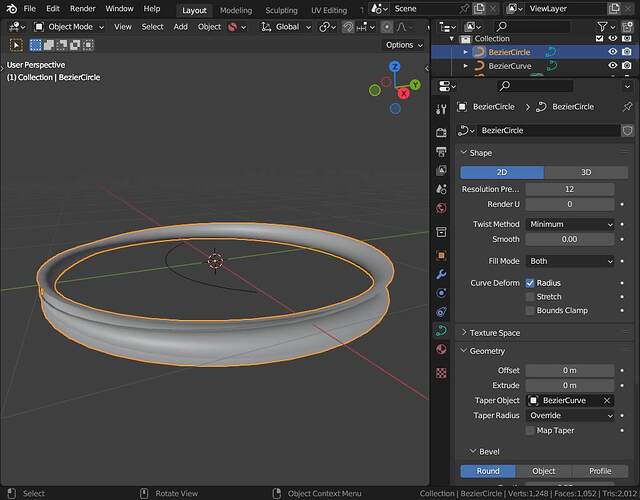Open the Tool properties tab icon
This screenshot has height=500, width=640.
(441, 109)
